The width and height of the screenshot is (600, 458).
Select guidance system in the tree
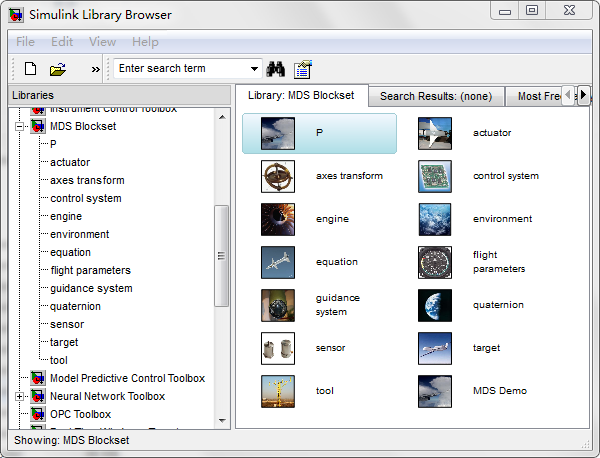[x=91, y=288]
